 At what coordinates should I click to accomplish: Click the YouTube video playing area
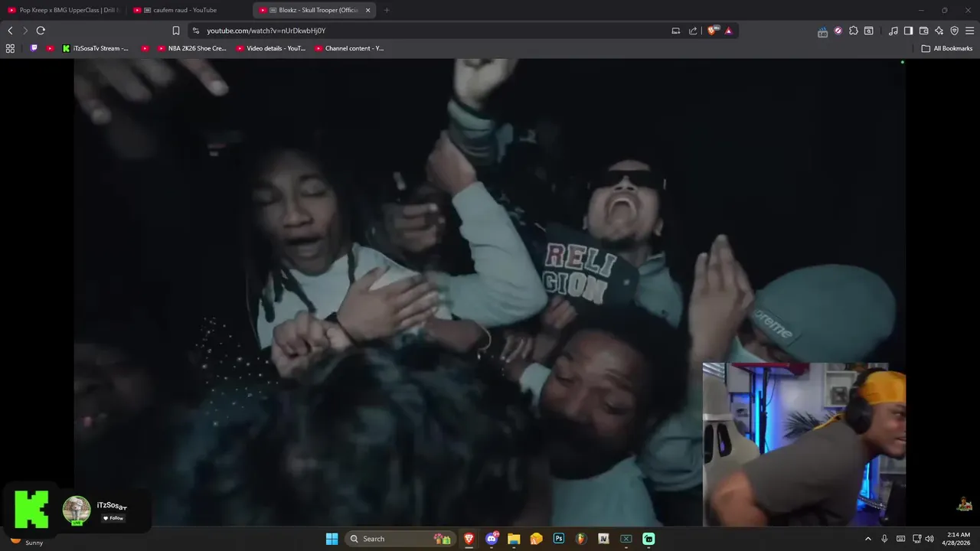pyautogui.click(x=490, y=292)
